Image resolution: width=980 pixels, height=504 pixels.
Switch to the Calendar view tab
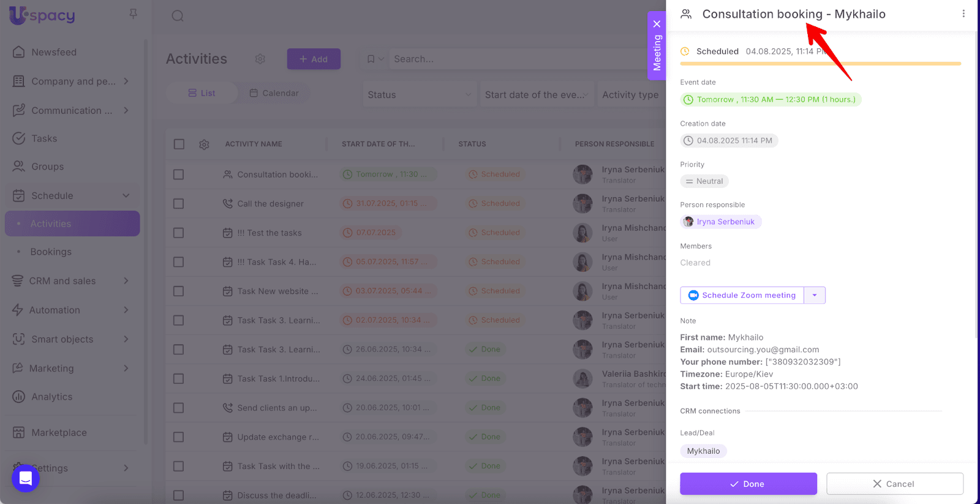274,93
